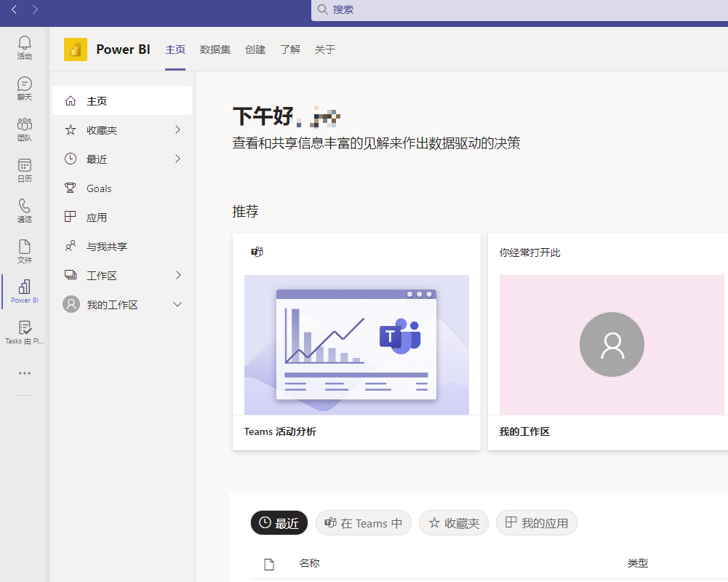Click the Goals trophy icon
Image resolution: width=728 pixels, height=582 pixels.
click(x=71, y=188)
